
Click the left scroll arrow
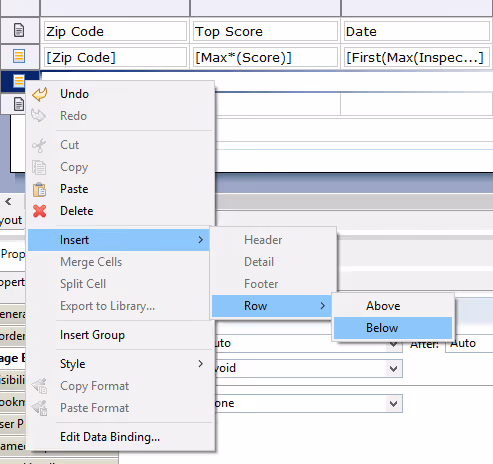(8, 201)
